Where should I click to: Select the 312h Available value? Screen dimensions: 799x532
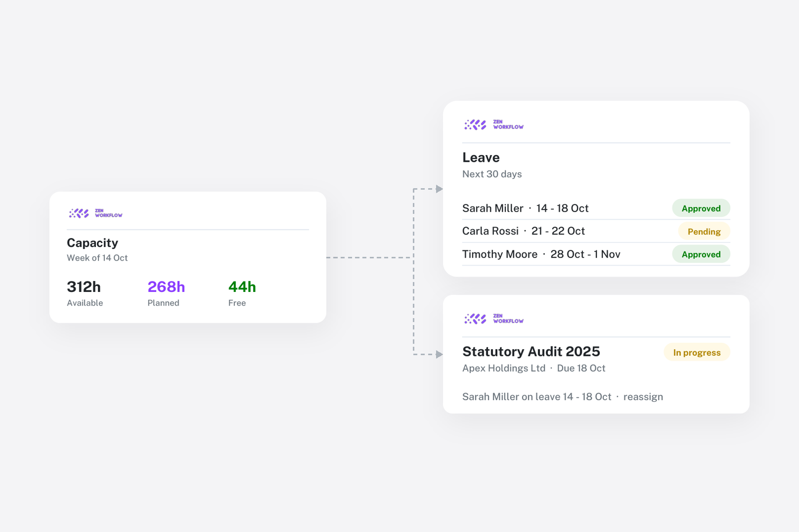pyautogui.click(x=84, y=287)
